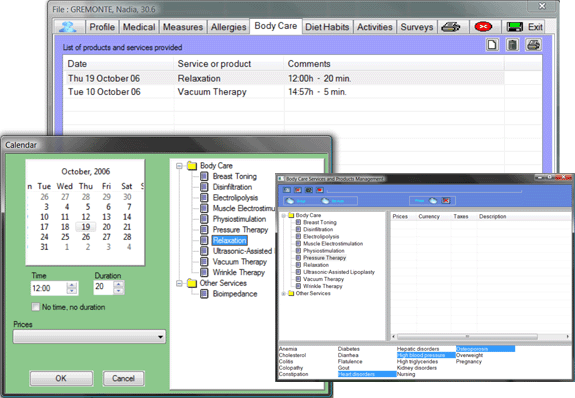Expand Other Services node in Management window
The image size is (575, 398).
click(283, 293)
